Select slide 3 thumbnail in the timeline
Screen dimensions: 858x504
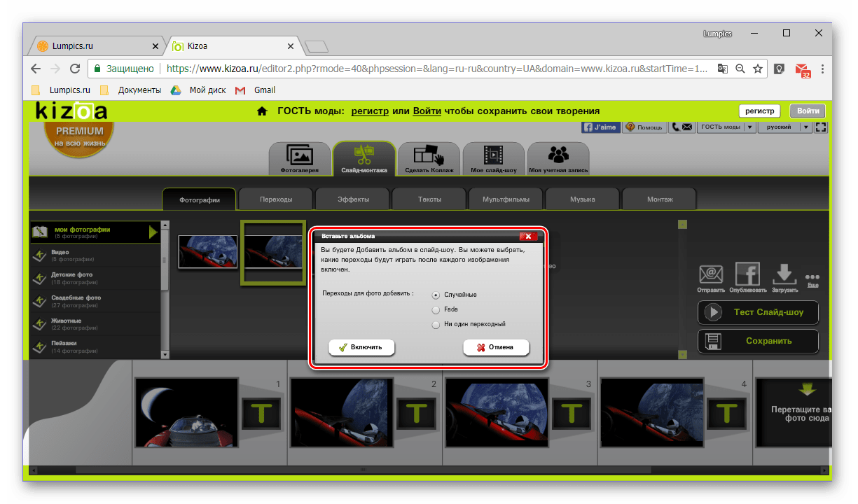[497, 413]
